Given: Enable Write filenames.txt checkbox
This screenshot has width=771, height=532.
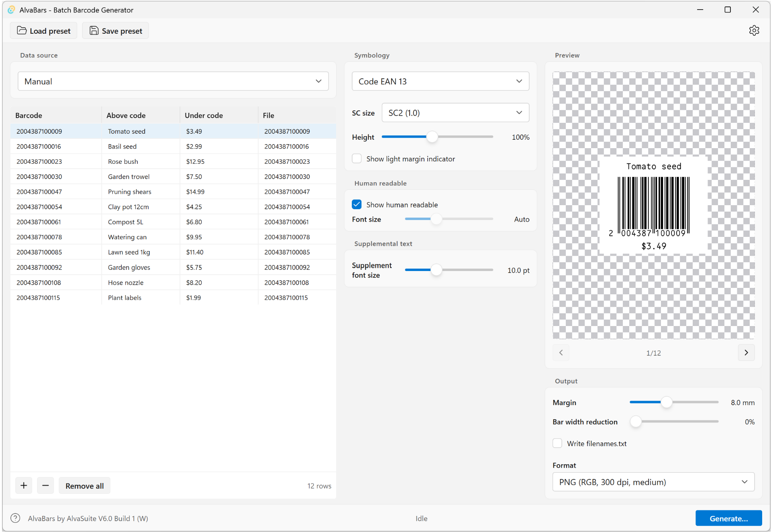Looking at the screenshot, I should pos(557,443).
